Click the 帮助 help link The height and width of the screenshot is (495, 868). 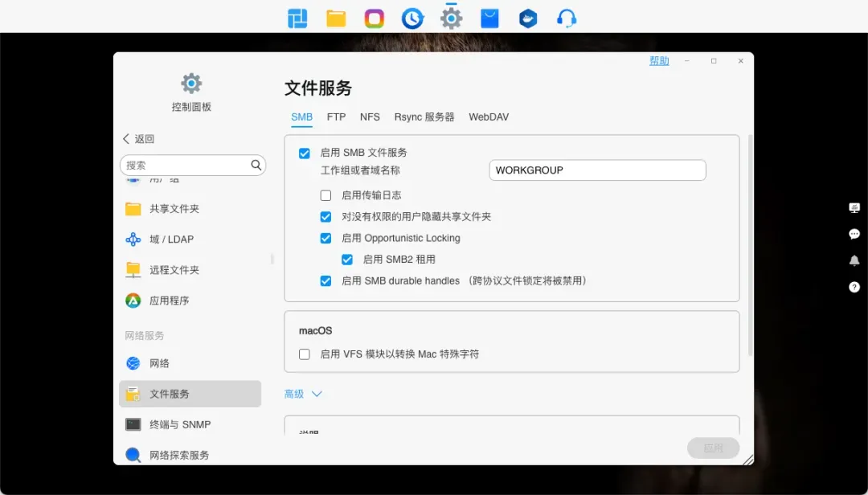(x=659, y=61)
